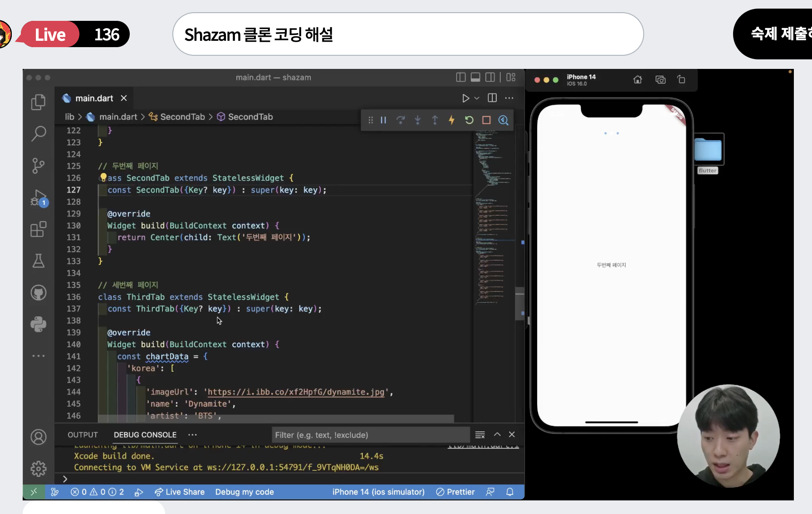Open the flutter desktop folder
The height and width of the screenshot is (514, 812).
(x=708, y=154)
